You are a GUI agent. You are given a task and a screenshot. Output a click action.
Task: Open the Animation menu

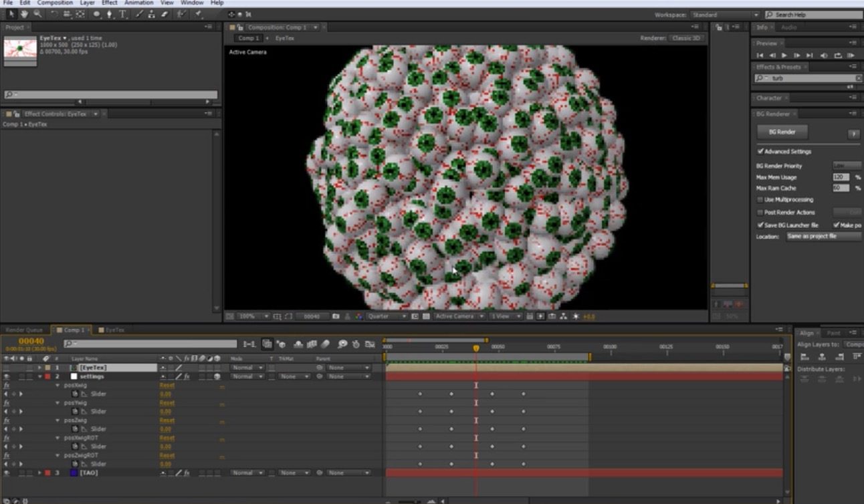point(138,3)
